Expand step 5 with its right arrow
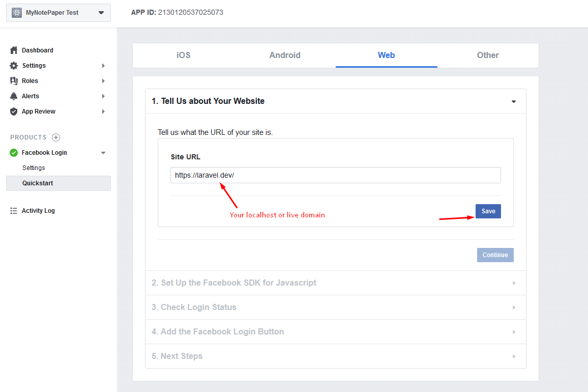The image size is (588, 392). [x=514, y=356]
